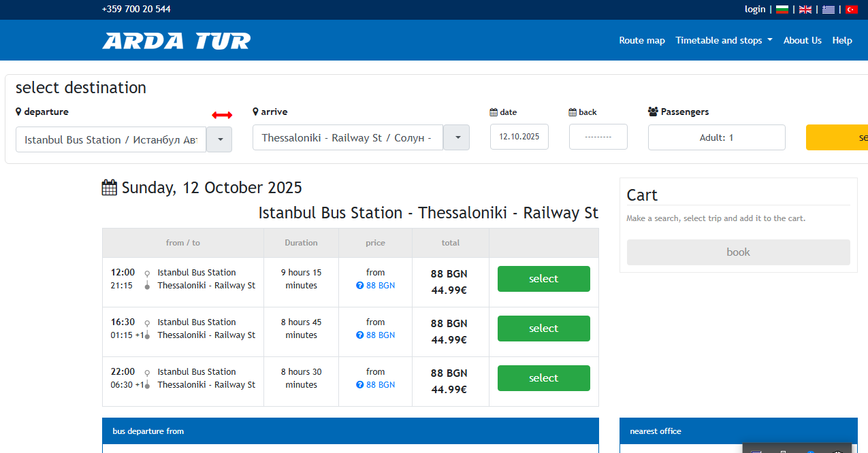The image size is (868, 453).
Task: Click the question mark icon for 12:00 trip price
Action: click(360, 286)
